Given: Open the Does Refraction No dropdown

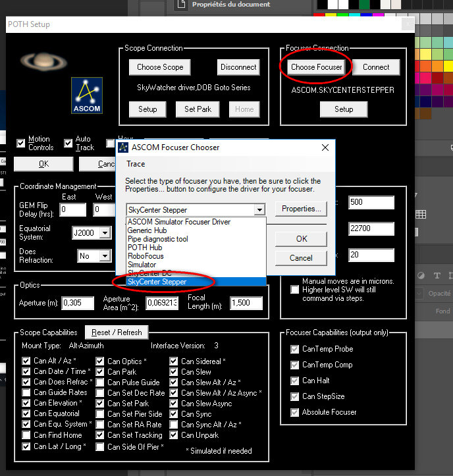Looking at the screenshot, I should click(105, 256).
